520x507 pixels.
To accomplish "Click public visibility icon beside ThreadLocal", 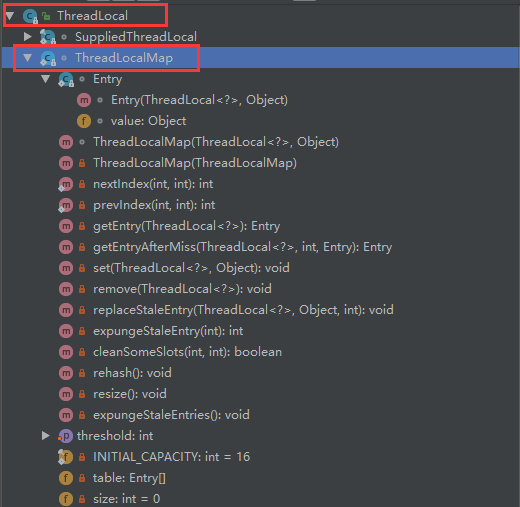I will [46, 16].
